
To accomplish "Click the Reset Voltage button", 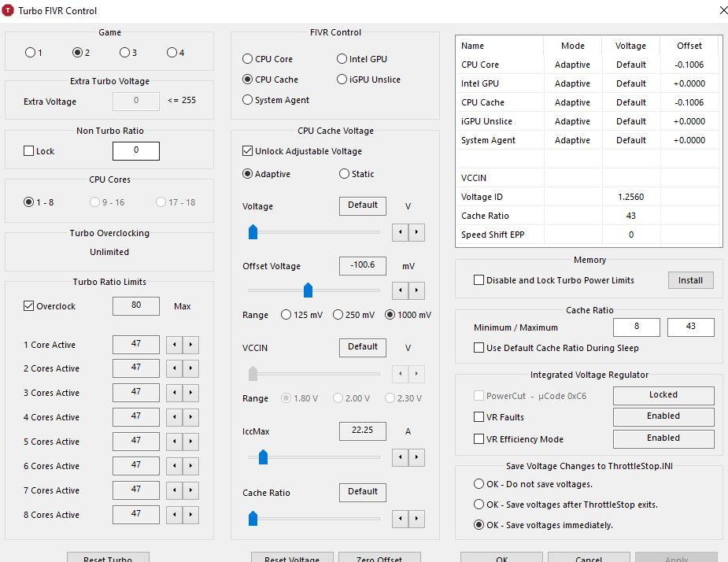I will click(292, 557).
